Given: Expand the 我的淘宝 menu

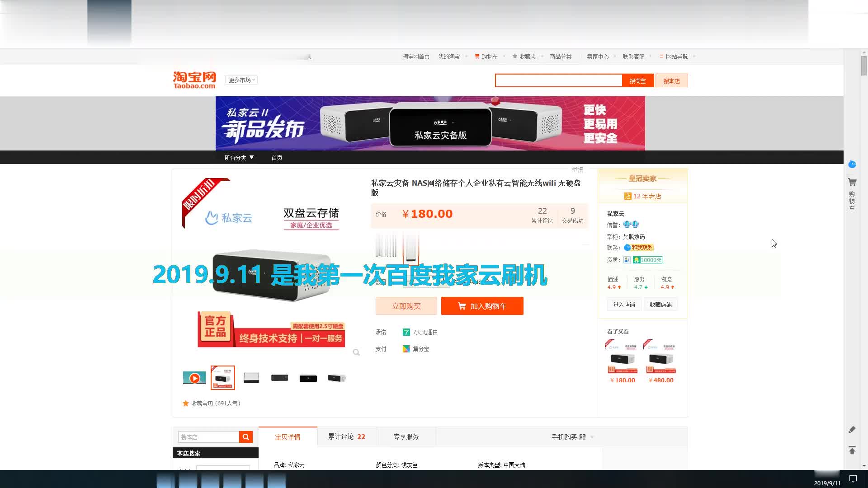Looking at the screenshot, I should (452, 56).
